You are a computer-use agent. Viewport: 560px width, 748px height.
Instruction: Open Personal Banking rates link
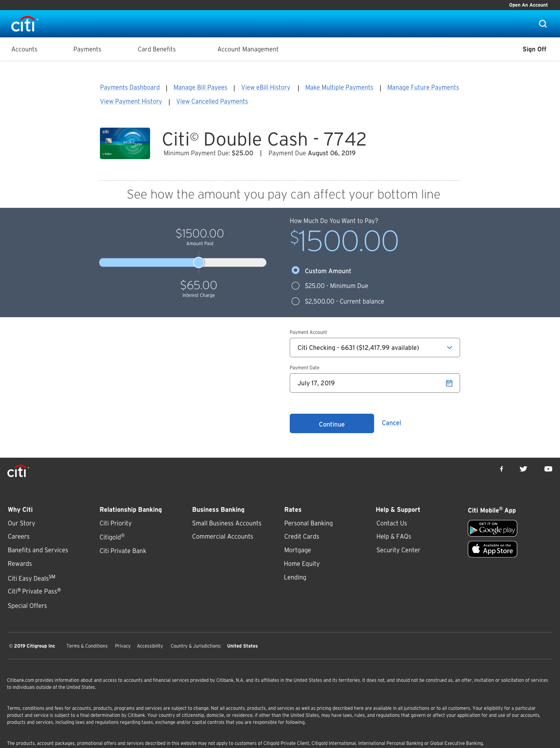(308, 523)
